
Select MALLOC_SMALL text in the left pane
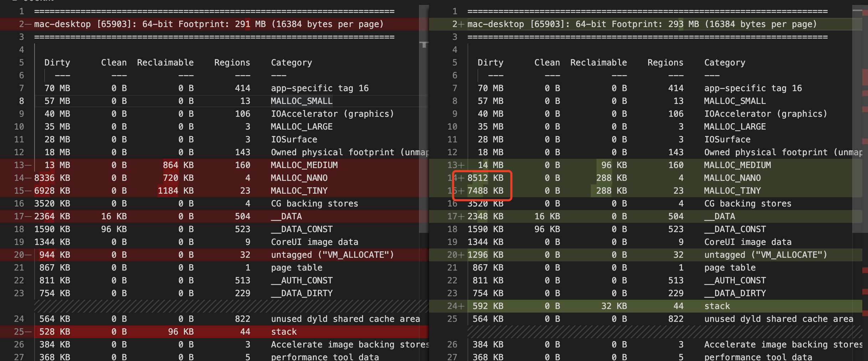click(x=301, y=101)
